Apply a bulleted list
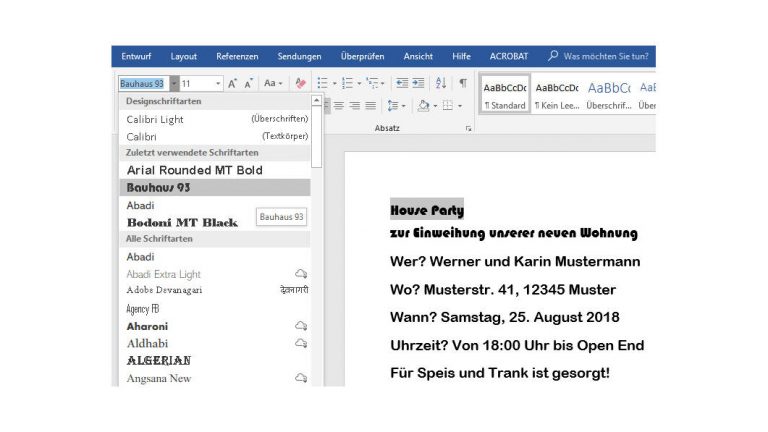The width and height of the screenshot is (768, 432). [x=322, y=84]
